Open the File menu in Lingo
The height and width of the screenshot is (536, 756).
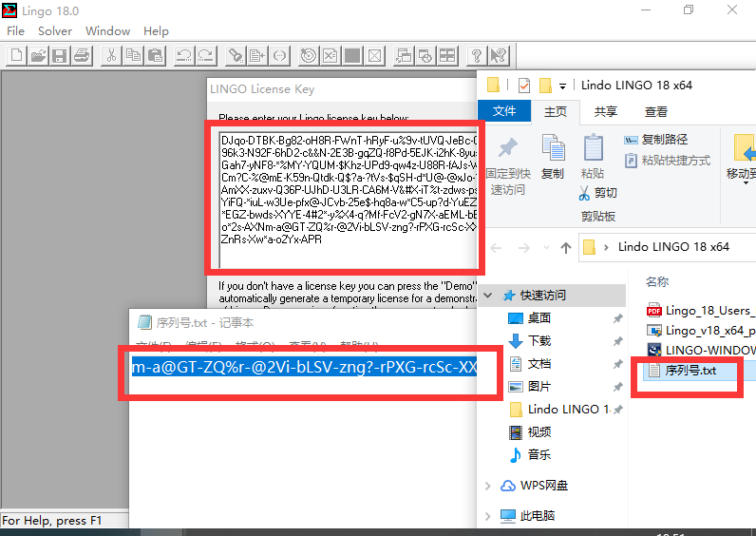click(15, 30)
